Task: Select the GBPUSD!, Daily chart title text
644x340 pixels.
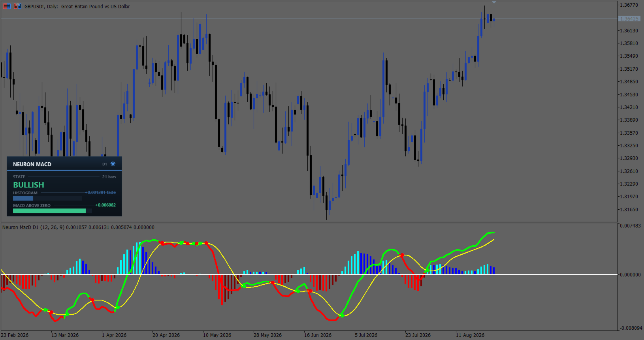Action: tap(77, 6)
